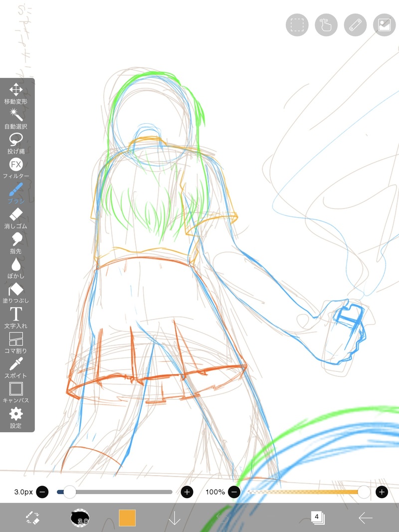Decrease brush thickness with minus button
Screen dimensions: 399x532
pos(42,492)
